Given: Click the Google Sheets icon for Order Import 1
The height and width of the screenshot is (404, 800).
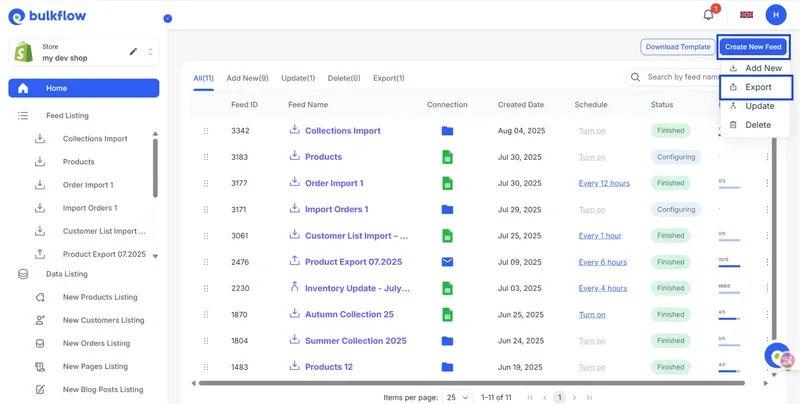Looking at the screenshot, I should [x=447, y=183].
